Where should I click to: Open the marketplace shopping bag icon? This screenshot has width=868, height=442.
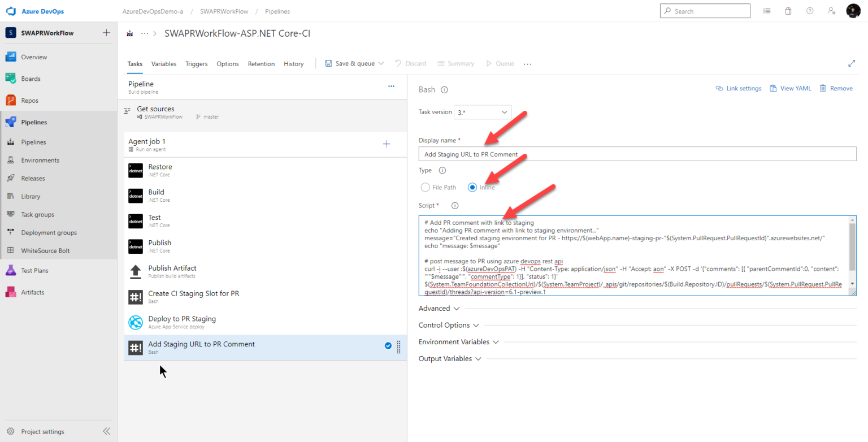pos(788,11)
